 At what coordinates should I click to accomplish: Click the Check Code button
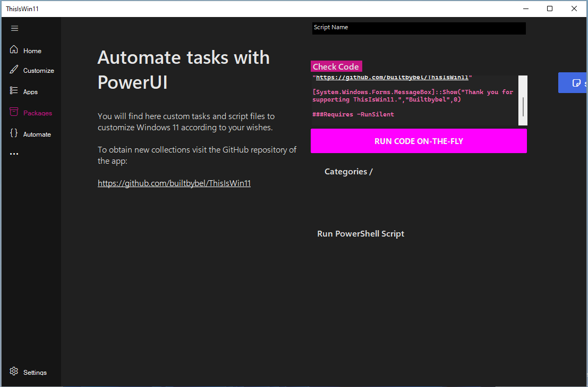tap(336, 66)
